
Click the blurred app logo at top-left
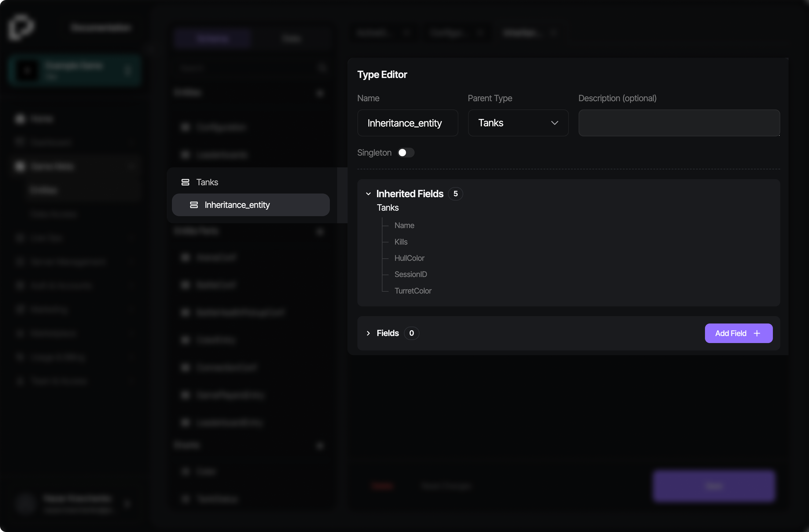pos(21,27)
